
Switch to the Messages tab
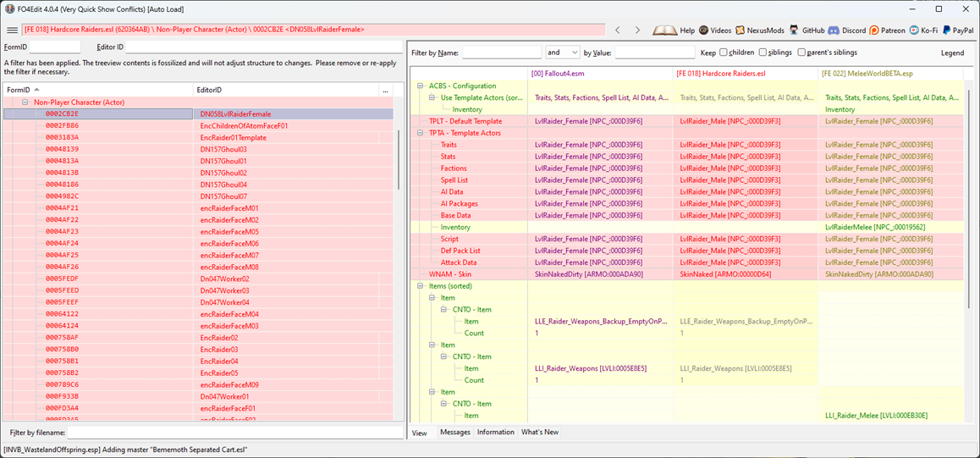(455, 433)
